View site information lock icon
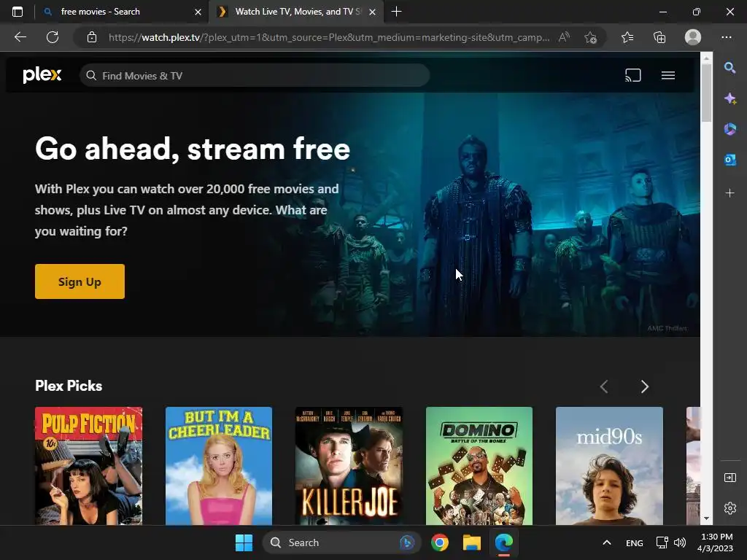 (92, 37)
